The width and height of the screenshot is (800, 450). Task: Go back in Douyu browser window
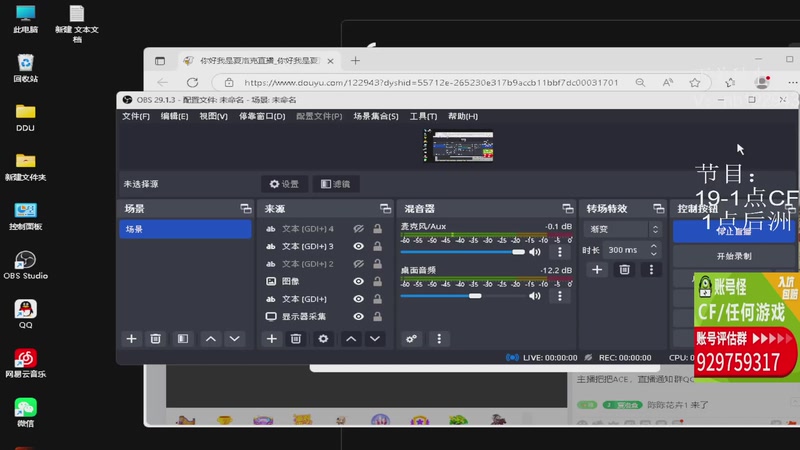pos(163,83)
